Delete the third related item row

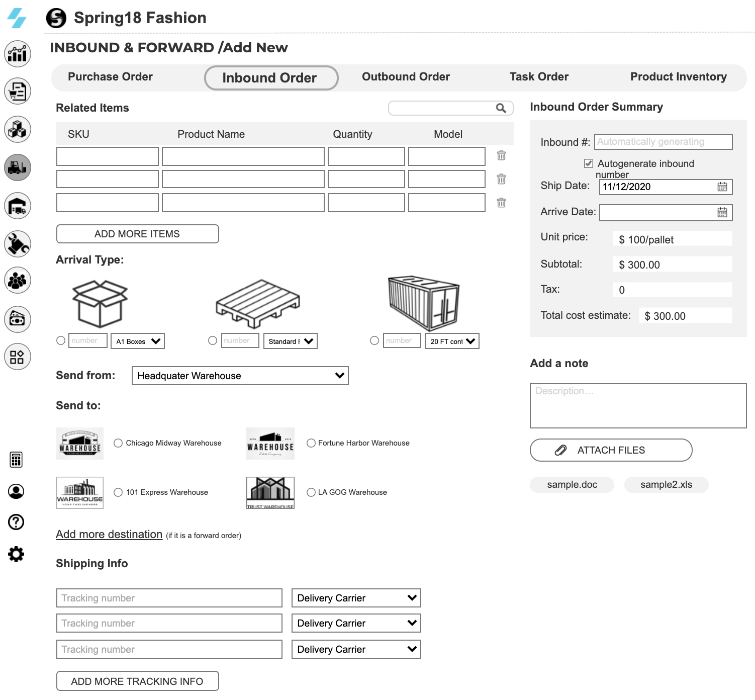[501, 203]
